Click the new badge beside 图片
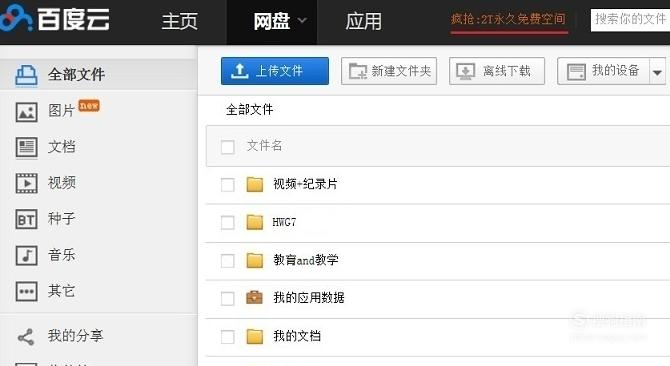670x366 pixels. [89, 105]
